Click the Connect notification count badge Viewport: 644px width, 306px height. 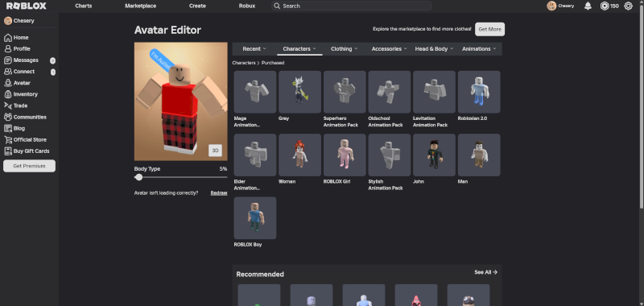coord(52,72)
